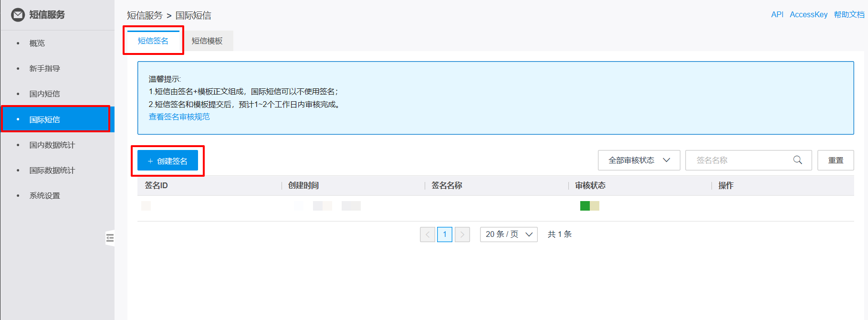Collapse the sidebar with the toggle handle
The width and height of the screenshot is (868, 320).
[110, 238]
